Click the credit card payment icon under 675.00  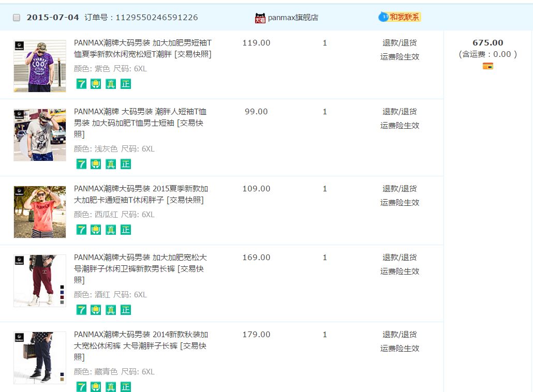(x=487, y=66)
